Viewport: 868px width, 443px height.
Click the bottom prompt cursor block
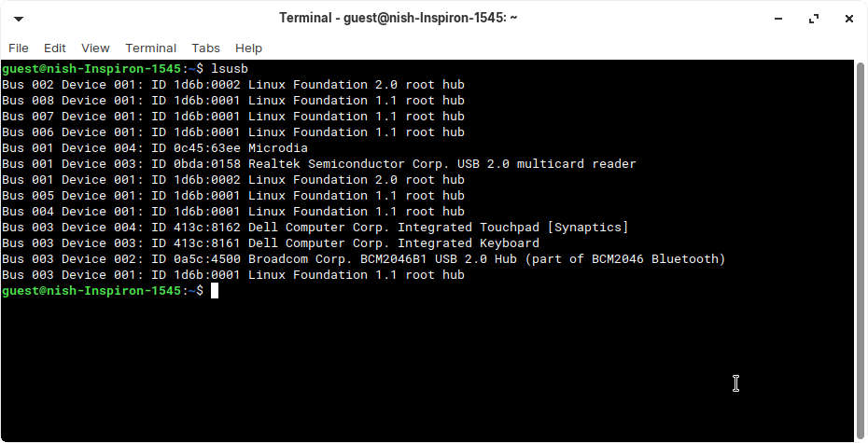coord(215,291)
